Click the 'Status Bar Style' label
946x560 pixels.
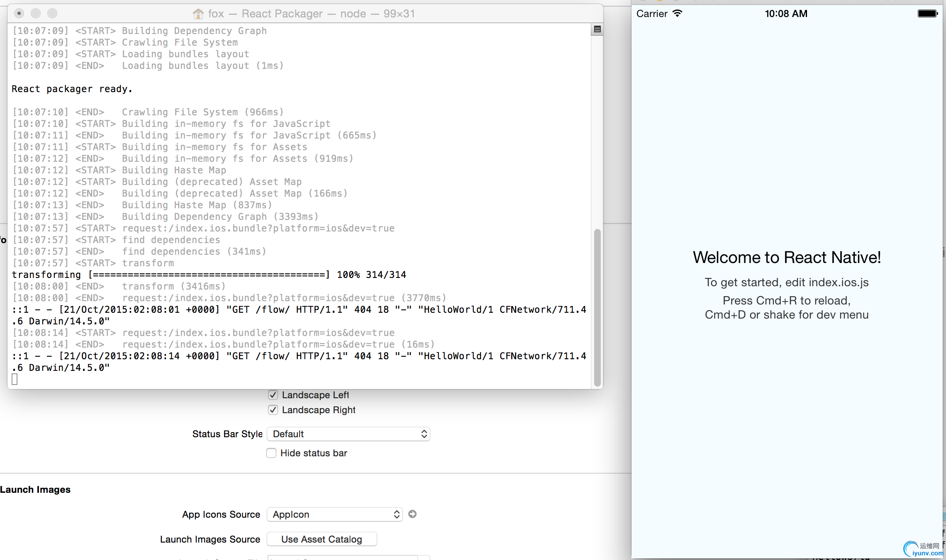[227, 434]
